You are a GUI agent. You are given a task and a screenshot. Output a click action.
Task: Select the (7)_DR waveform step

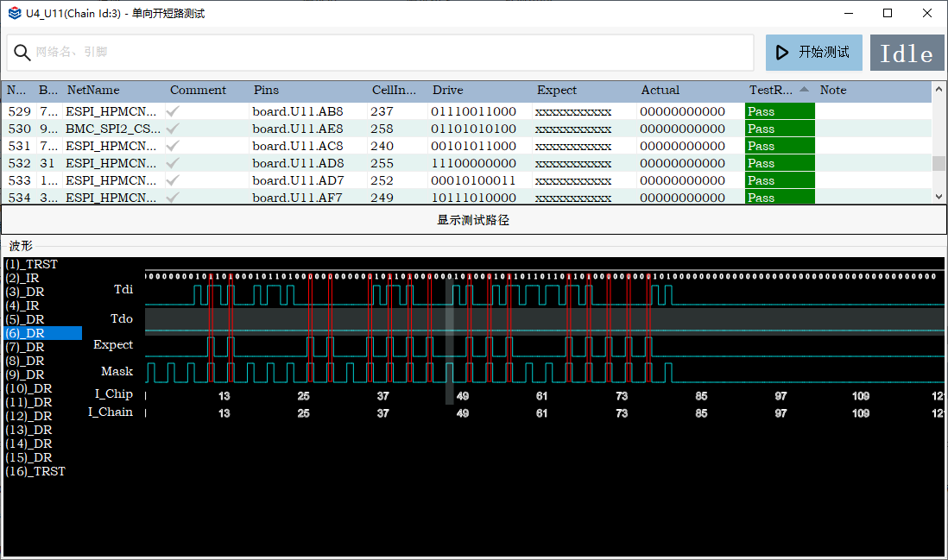point(25,348)
